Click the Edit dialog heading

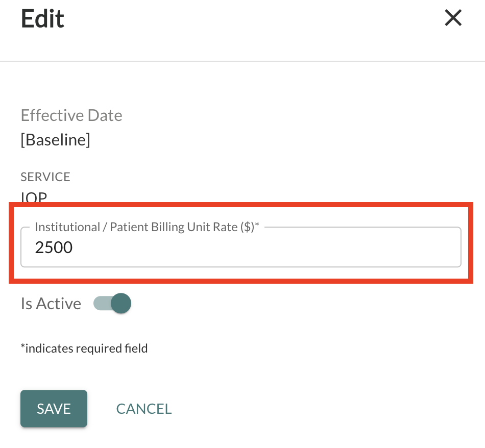pos(42,19)
